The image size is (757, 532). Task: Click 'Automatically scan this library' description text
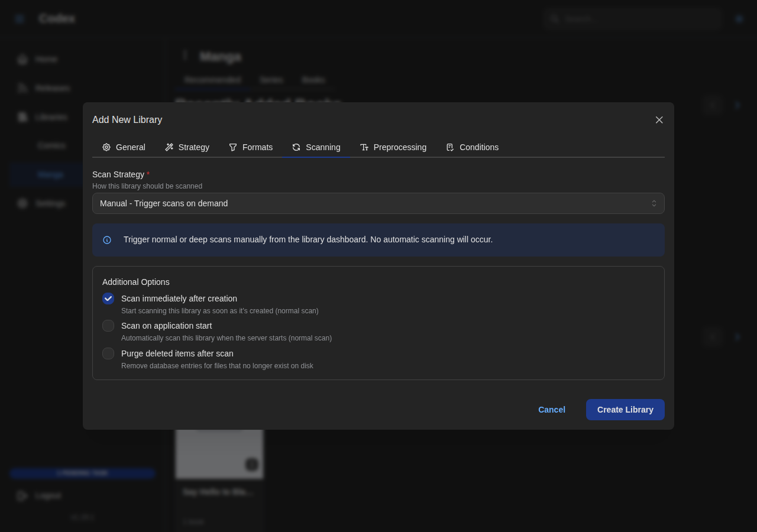click(227, 338)
